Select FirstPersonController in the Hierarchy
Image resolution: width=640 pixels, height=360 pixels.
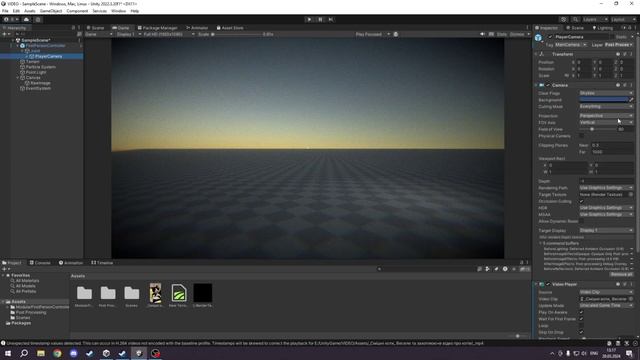[x=45, y=46]
